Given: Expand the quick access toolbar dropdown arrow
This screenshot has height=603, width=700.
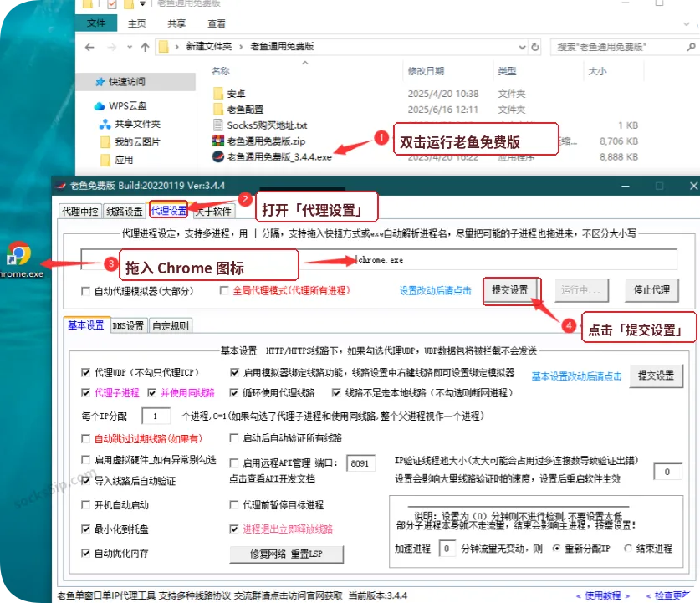Looking at the screenshot, I should [142, 4].
